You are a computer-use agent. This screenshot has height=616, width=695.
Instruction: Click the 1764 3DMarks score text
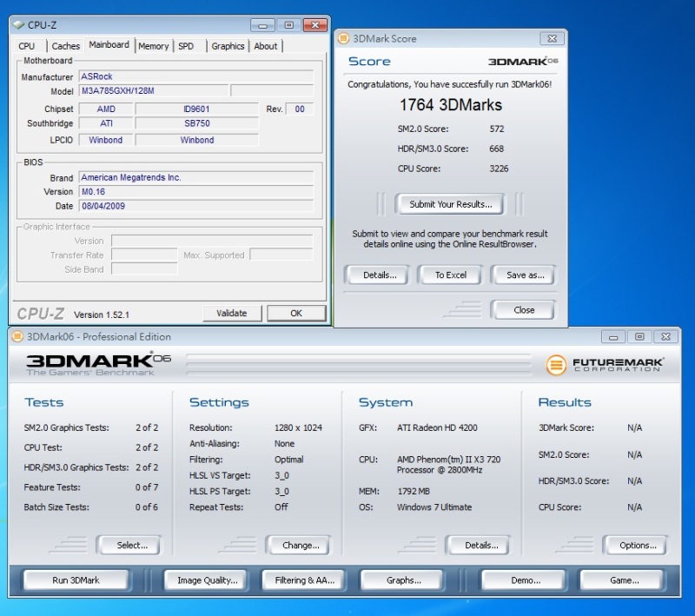[451, 105]
